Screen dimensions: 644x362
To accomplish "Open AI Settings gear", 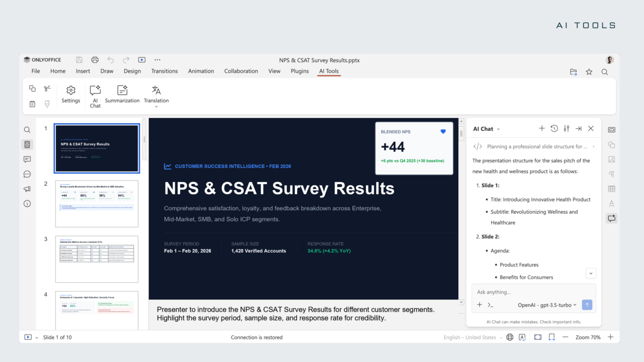I will click(71, 94).
